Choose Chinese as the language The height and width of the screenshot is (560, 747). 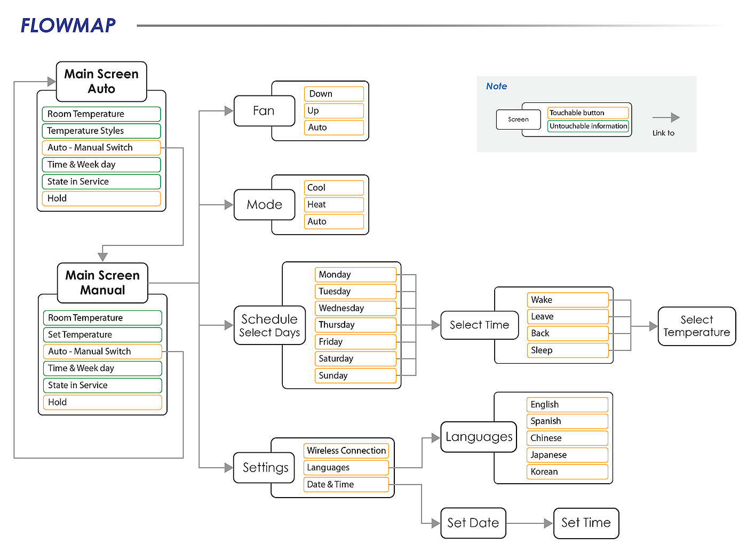click(568, 438)
